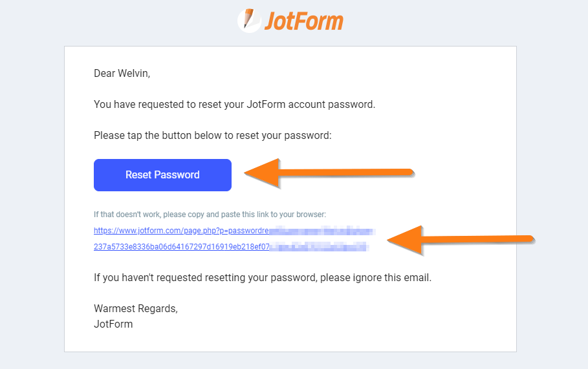This screenshot has height=369, width=588.
Task: Click blurred end of the second link line
Action: tap(318, 246)
